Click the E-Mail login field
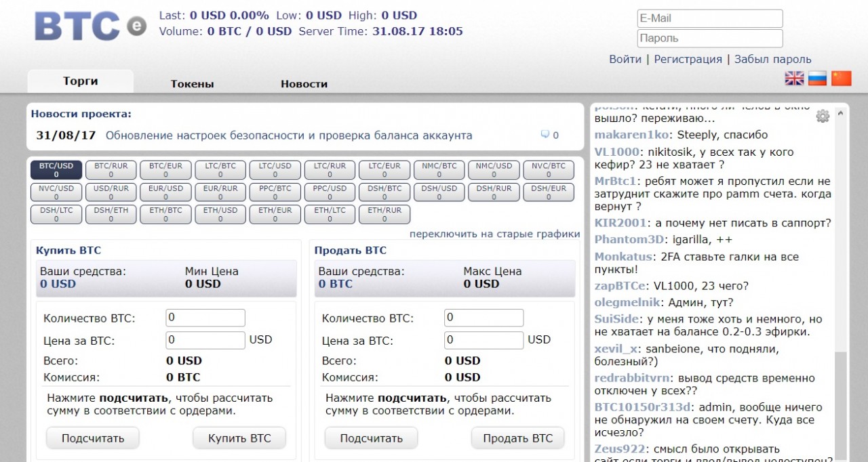868x462 pixels. (710, 18)
